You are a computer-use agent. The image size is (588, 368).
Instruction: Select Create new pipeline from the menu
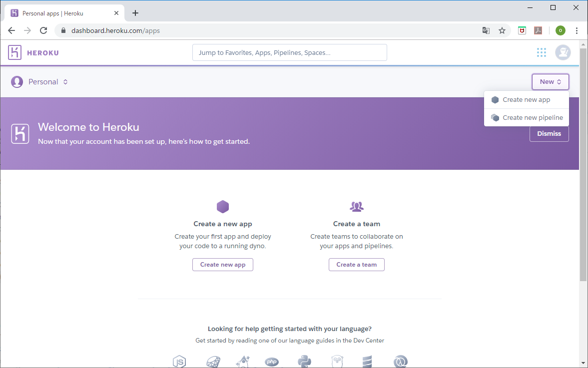(x=527, y=118)
